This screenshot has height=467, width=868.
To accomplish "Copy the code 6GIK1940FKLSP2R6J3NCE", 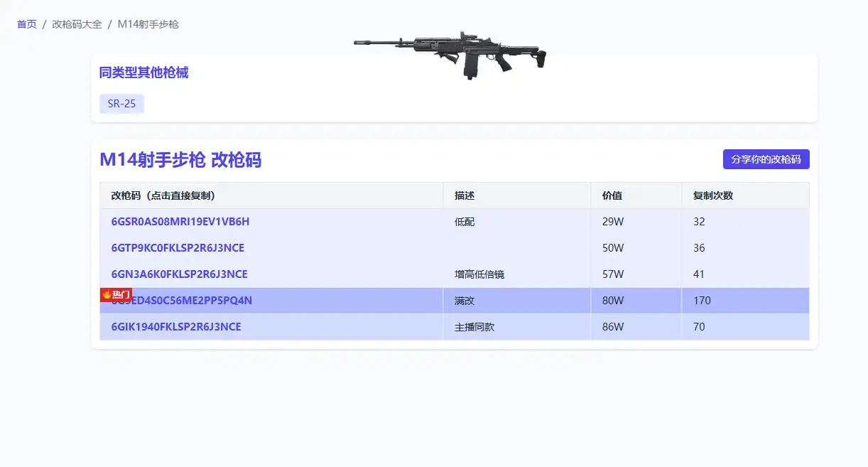I will pyautogui.click(x=176, y=327).
